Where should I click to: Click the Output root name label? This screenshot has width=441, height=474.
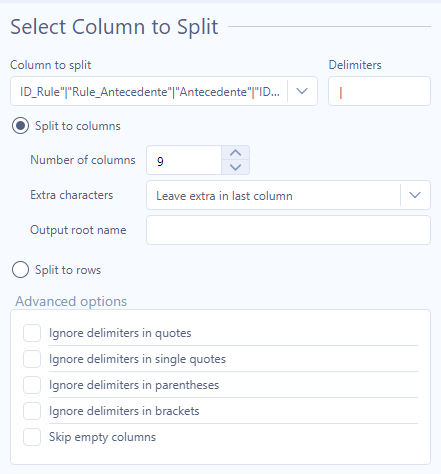78,230
